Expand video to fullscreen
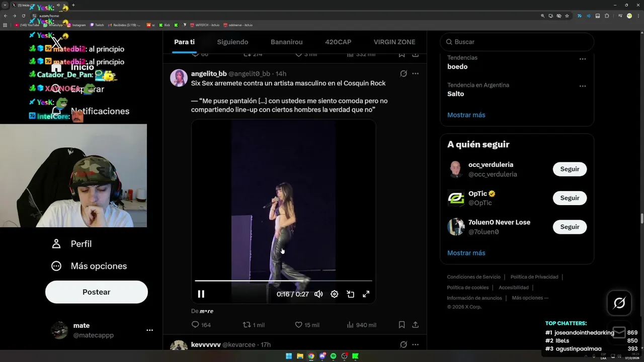 366,294
